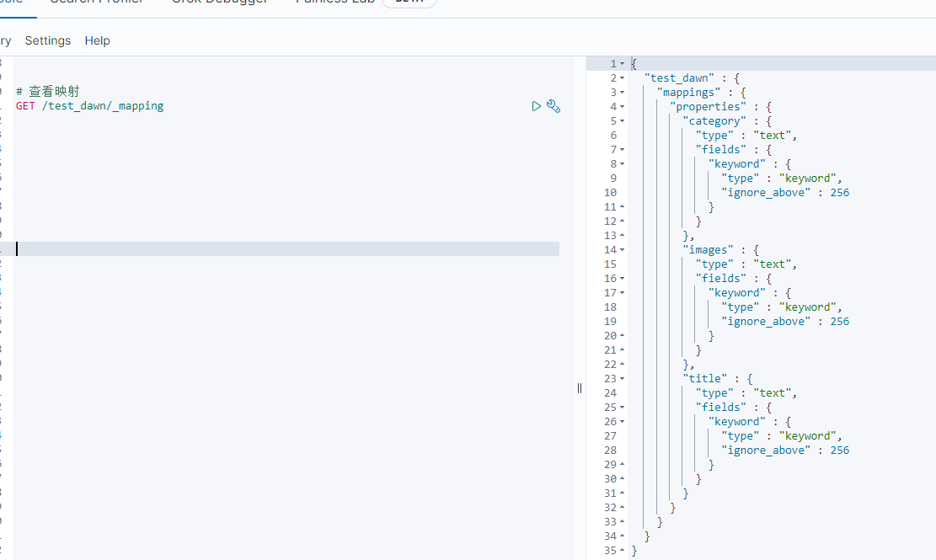Click "mappings" key in response
936x560 pixels.
click(689, 93)
